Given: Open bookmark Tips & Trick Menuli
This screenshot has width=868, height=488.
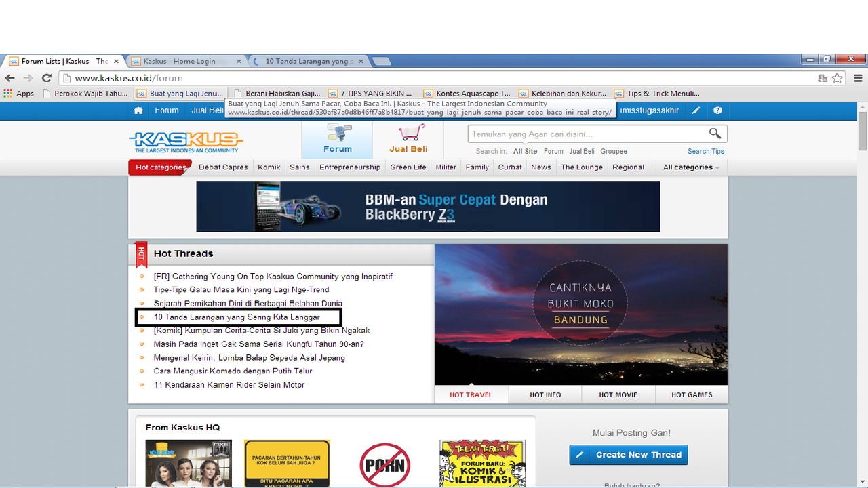Looking at the screenshot, I should coord(657,94).
